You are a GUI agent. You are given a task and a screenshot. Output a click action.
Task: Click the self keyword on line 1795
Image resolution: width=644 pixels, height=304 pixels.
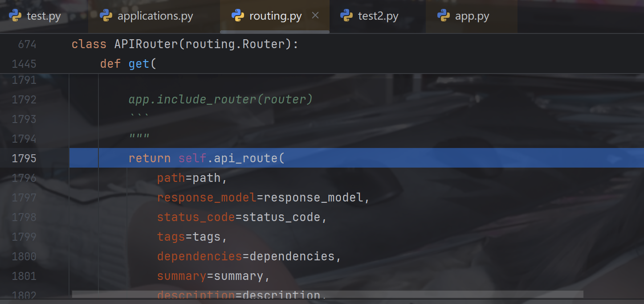(192, 158)
